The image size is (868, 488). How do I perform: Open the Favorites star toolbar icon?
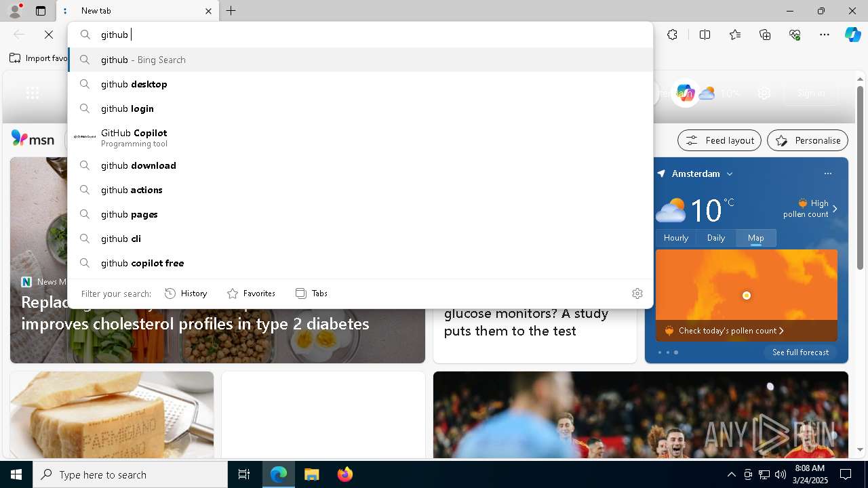coord(735,35)
